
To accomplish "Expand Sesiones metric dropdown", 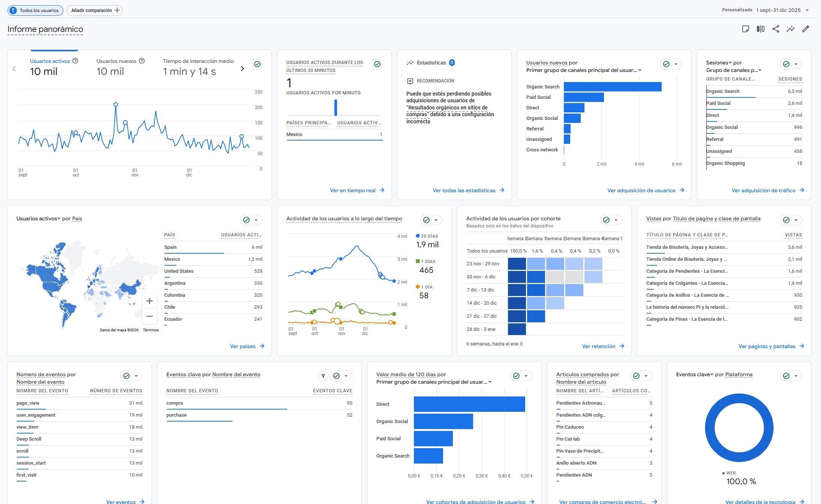I will pyautogui.click(x=719, y=63).
